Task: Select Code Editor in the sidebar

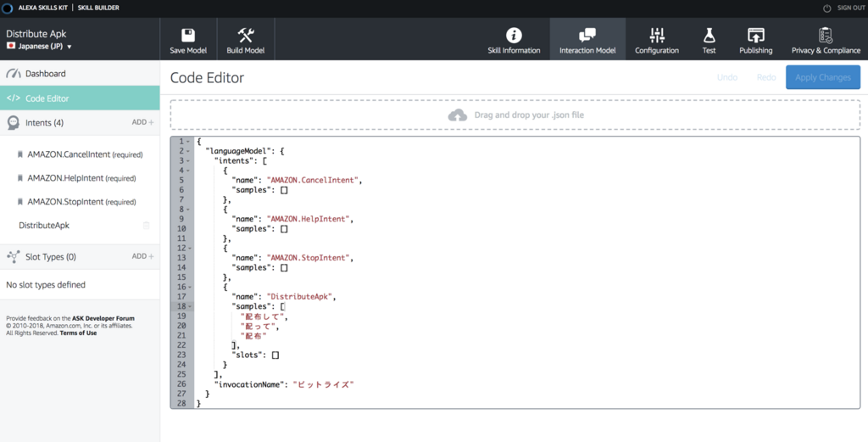Action: tap(80, 98)
